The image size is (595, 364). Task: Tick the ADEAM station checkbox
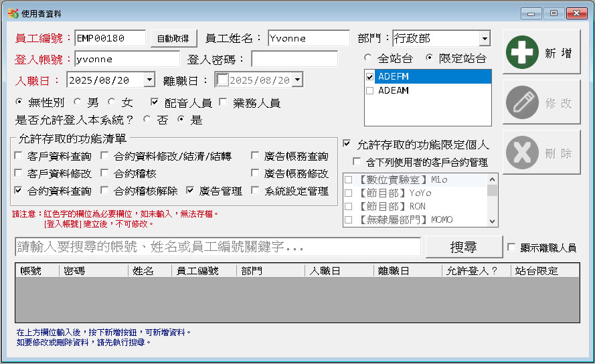click(370, 90)
